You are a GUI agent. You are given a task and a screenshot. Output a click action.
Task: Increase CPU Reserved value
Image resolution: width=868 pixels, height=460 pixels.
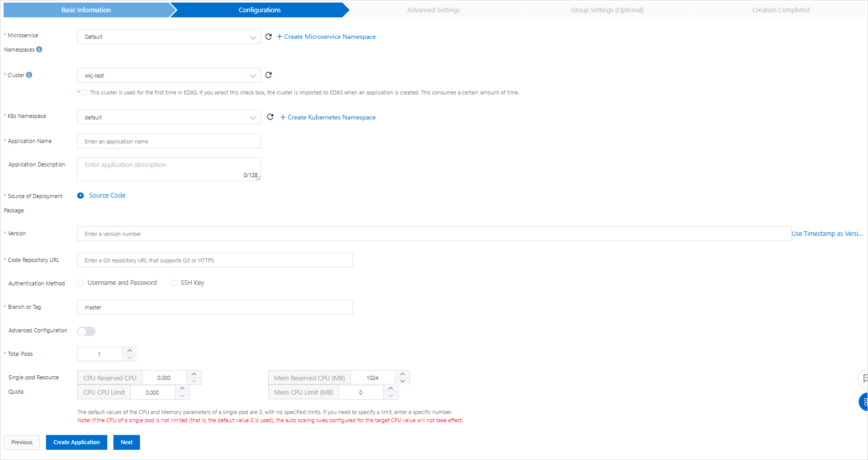194,374
